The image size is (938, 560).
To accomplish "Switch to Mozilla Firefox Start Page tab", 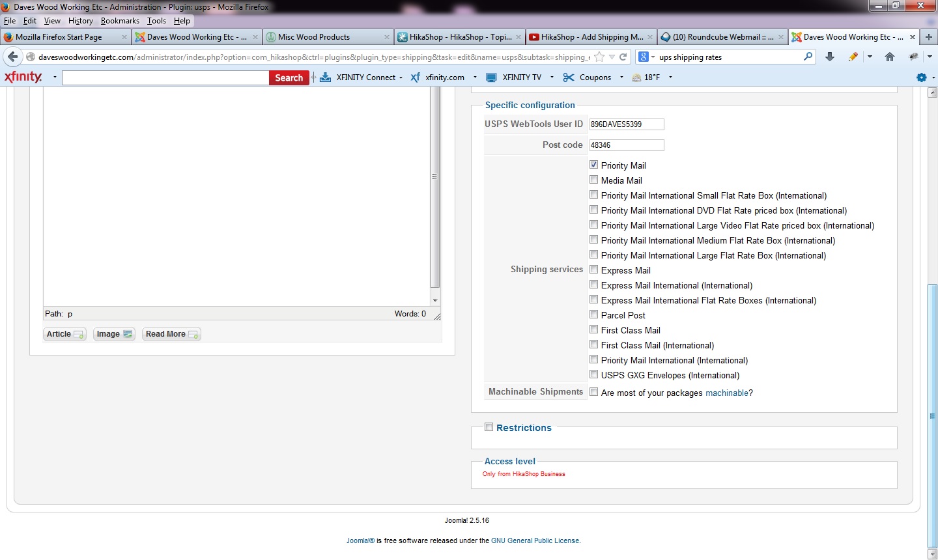I will coord(65,37).
